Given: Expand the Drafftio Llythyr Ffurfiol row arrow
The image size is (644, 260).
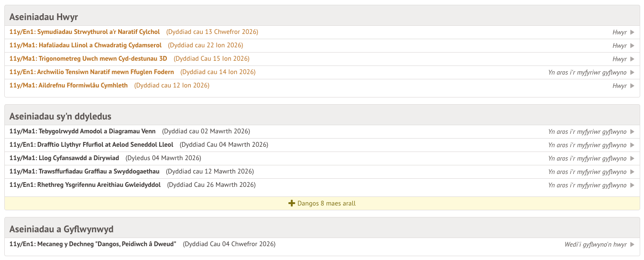Looking at the screenshot, I should pos(632,145).
